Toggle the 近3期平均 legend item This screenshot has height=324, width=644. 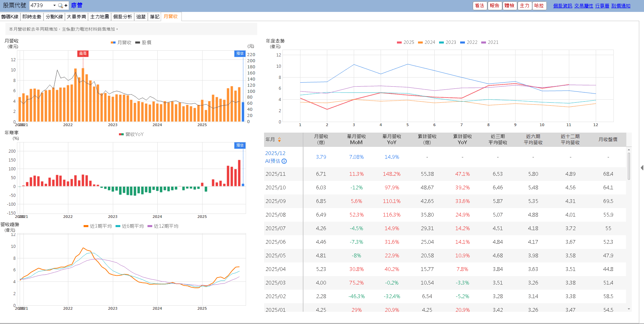click(x=98, y=226)
